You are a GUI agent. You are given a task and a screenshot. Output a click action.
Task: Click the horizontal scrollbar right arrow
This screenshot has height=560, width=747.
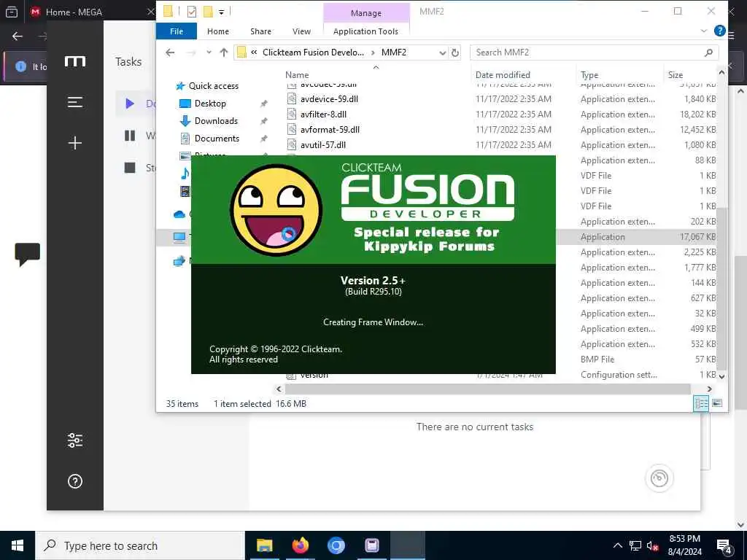(709, 389)
